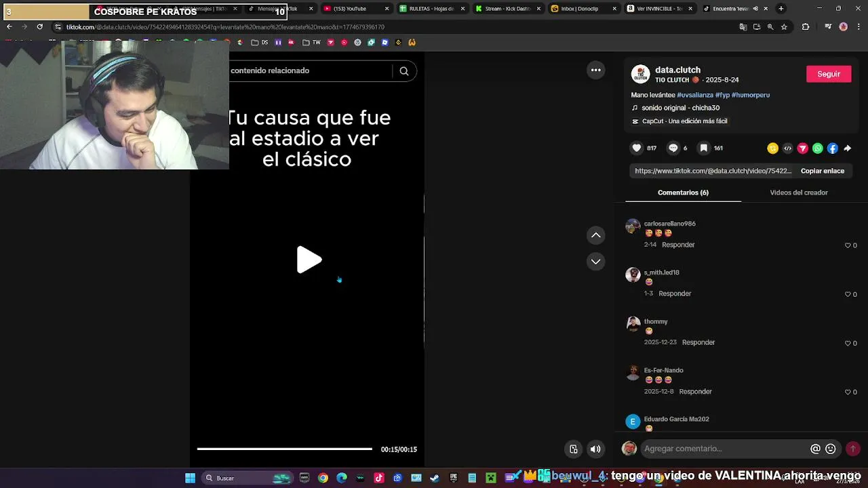868x488 pixels.
Task: Switch to Stream - Kick Dashboard tab
Action: click(x=507, y=9)
